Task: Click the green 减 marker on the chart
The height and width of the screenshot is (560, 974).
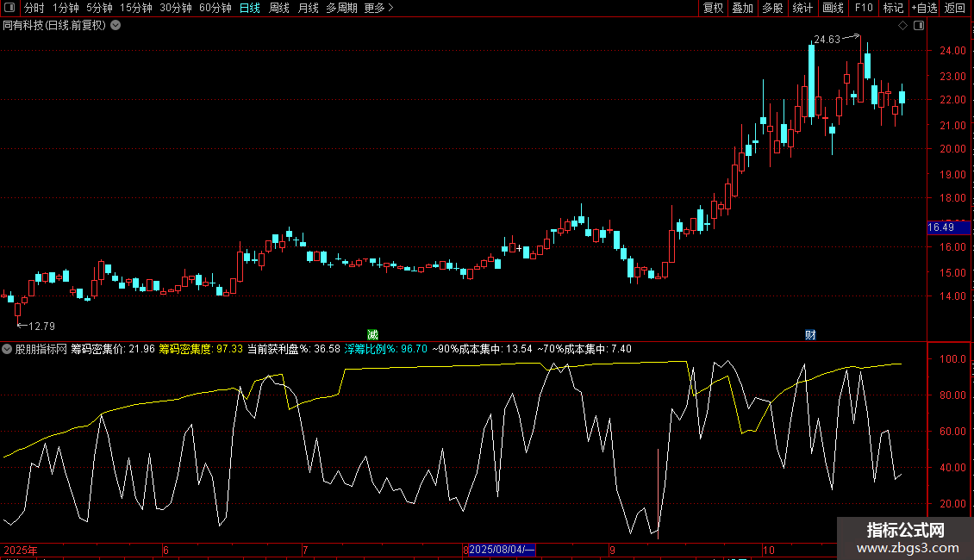Action: pyautogui.click(x=372, y=335)
